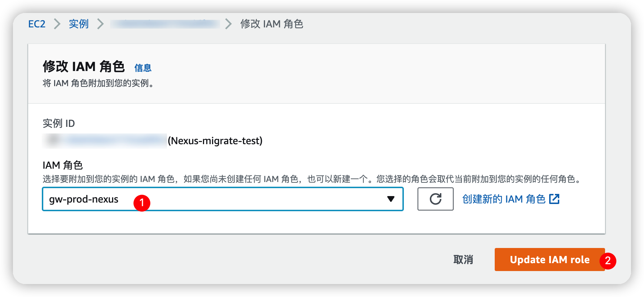Click the caret arrow in the role selector
The image size is (644, 297).
[391, 199]
